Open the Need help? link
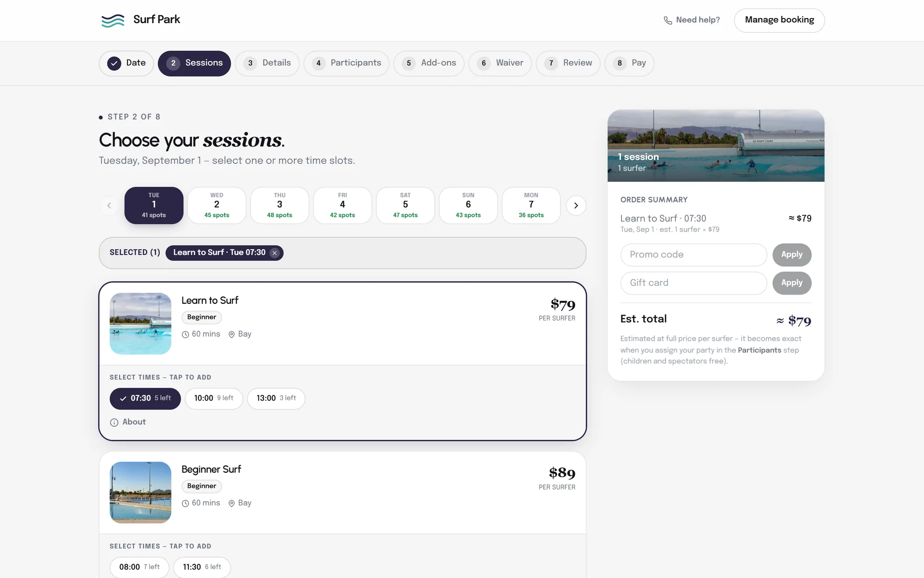The height and width of the screenshot is (578, 924). (x=692, y=20)
